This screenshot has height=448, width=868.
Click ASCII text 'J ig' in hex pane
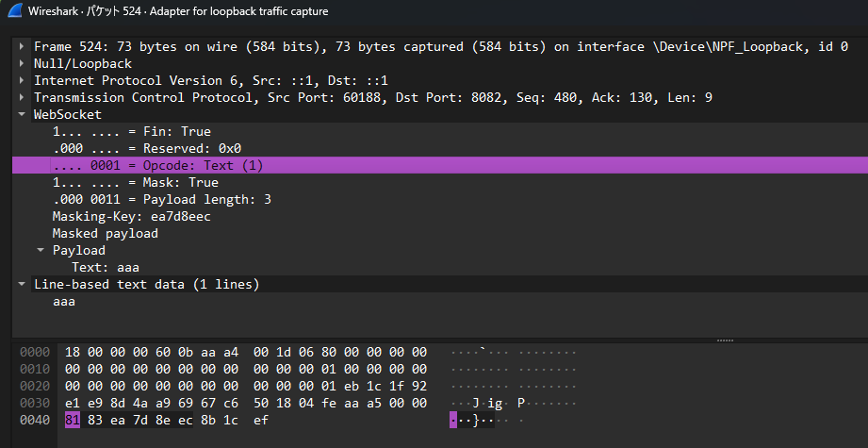tap(487, 403)
